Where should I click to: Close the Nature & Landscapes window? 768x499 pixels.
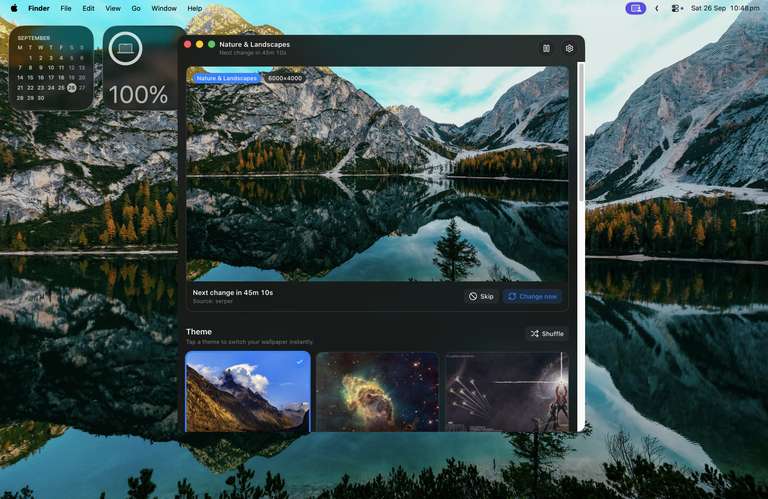[x=188, y=44]
